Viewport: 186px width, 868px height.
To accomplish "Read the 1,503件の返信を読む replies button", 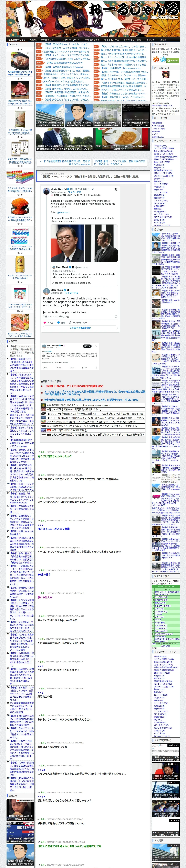I will click(80, 328).
